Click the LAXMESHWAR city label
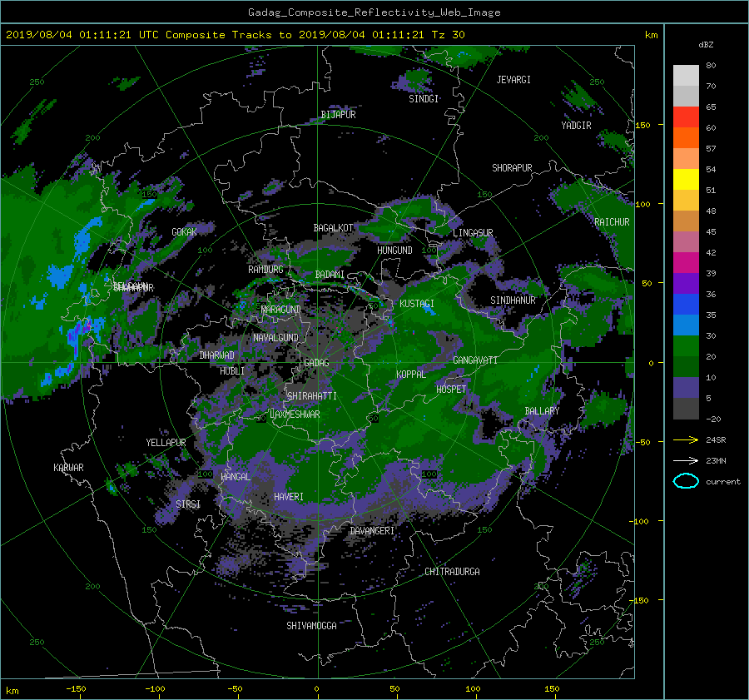 295,415
